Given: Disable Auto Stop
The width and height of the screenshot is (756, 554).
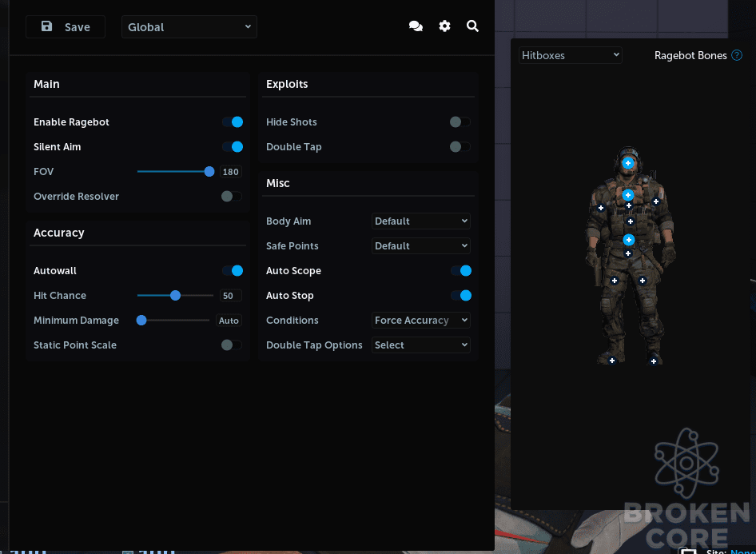Looking at the screenshot, I should coord(461,296).
